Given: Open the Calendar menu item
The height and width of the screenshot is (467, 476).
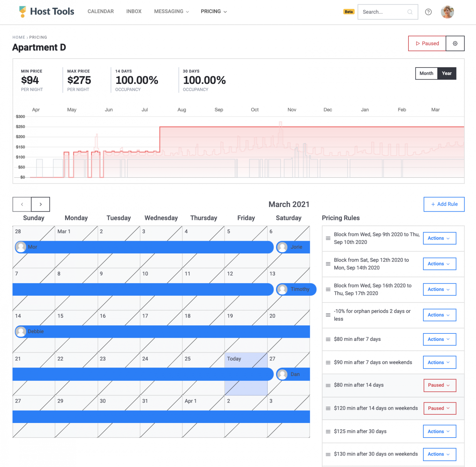Looking at the screenshot, I should click(x=100, y=11).
